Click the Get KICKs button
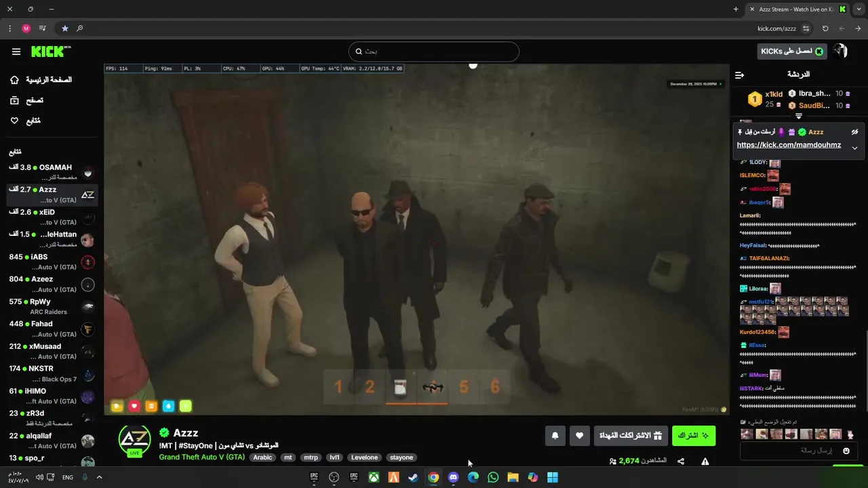Viewport: 868px width, 488px height. pyautogui.click(x=793, y=52)
